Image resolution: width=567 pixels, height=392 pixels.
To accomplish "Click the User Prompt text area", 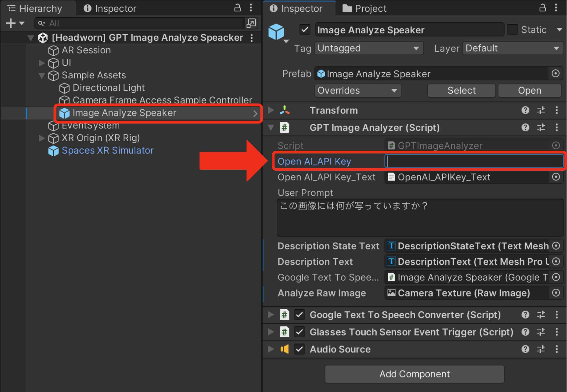I will (x=420, y=218).
